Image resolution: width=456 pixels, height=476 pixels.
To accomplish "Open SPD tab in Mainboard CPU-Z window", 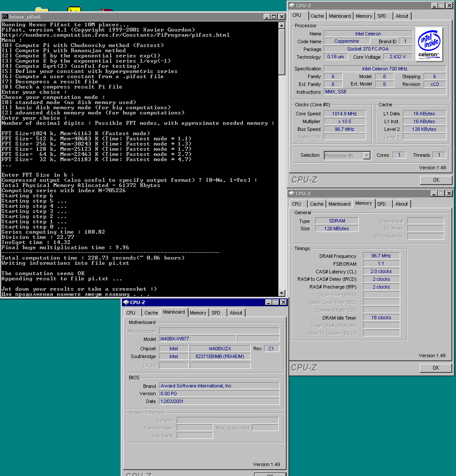I will click(216, 313).
